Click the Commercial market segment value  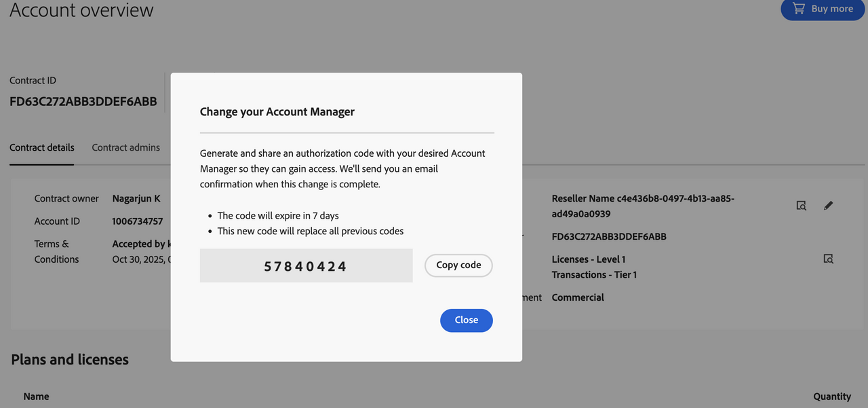pos(578,297)
